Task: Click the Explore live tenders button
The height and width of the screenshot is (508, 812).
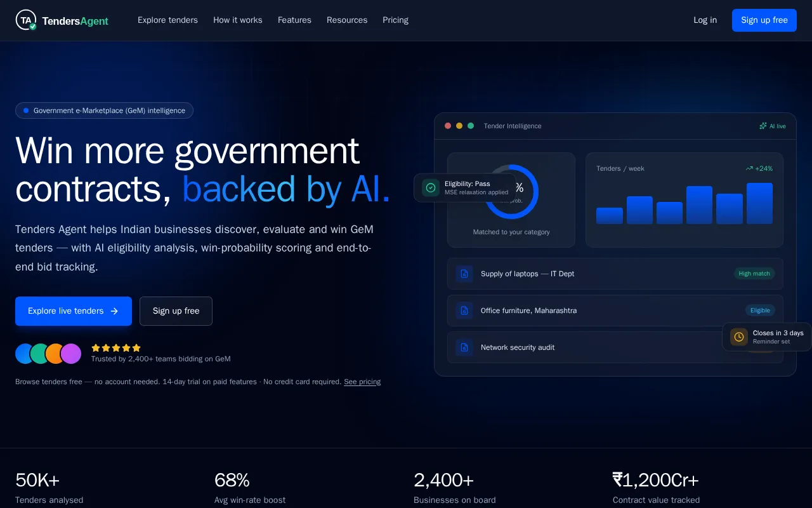Action: [74, 311]
